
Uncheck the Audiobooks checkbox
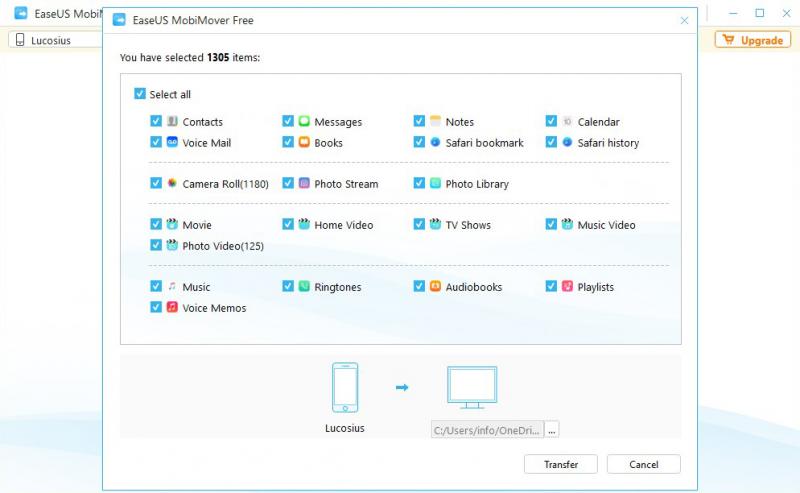tap(419, 286)
